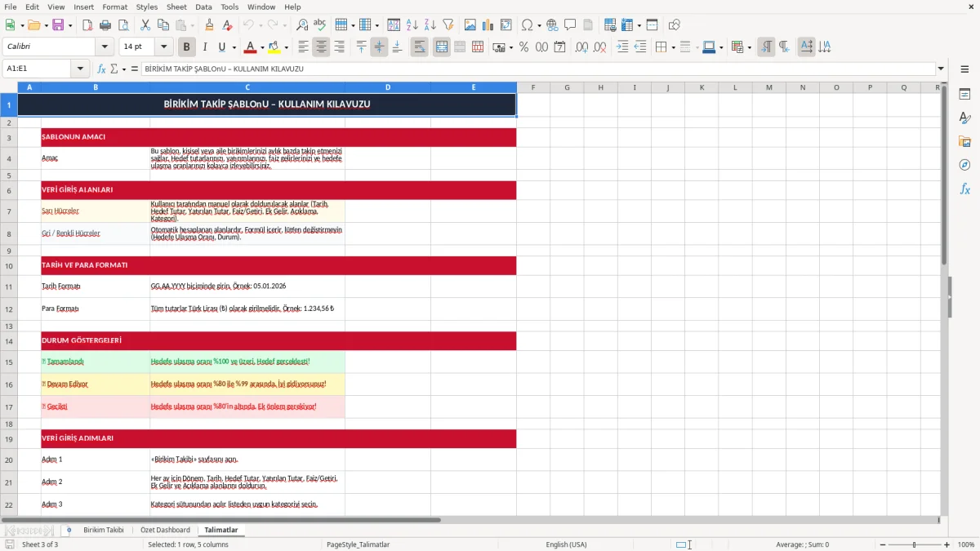Click the Print icon
Image resolution: width=980 pixels, height=551 pixels.
[105, 25]
